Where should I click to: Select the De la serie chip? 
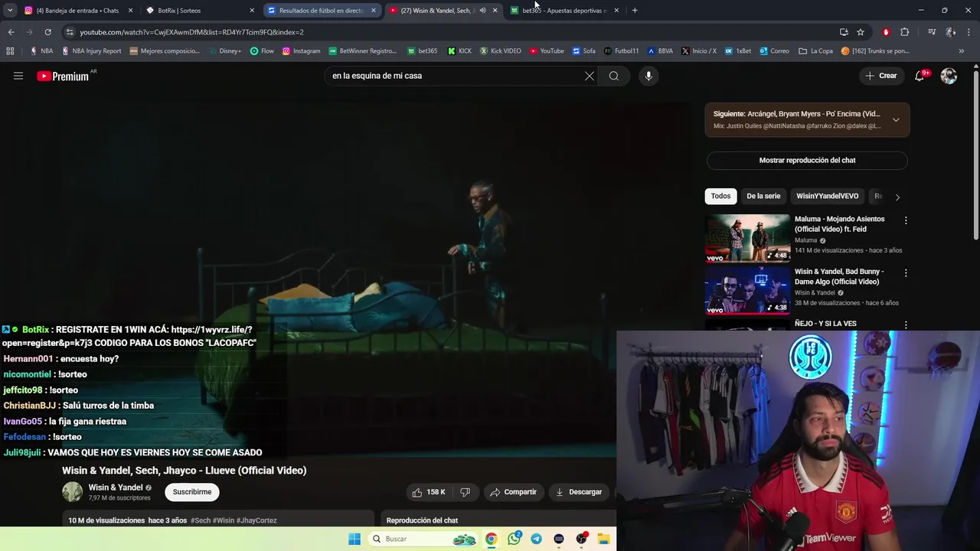click(763, 196)
